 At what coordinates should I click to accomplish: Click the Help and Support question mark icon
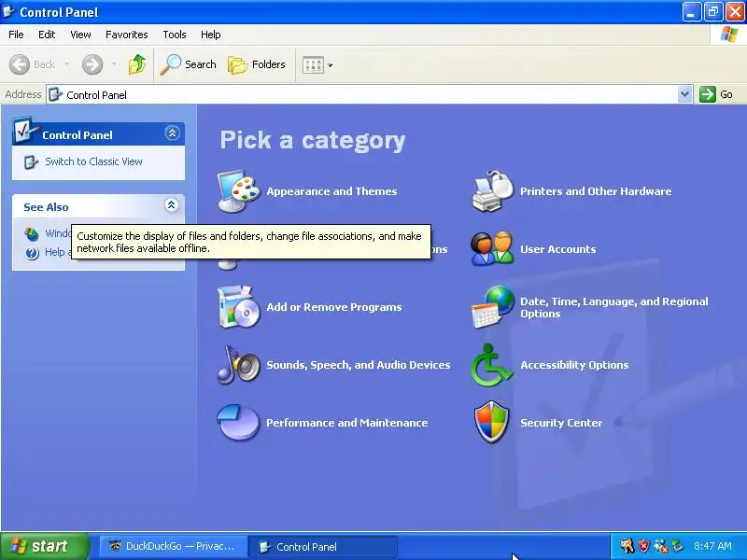tap(32, 253)
